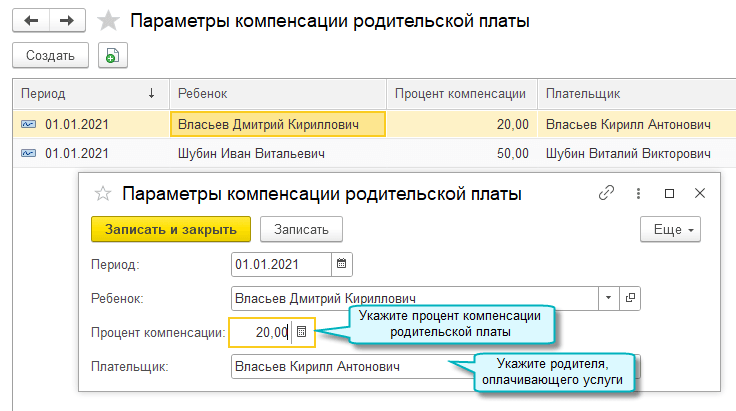Expand the Ребенок dropdown list
The height and width of the screenshot is (411, 736).
point(609,298)
